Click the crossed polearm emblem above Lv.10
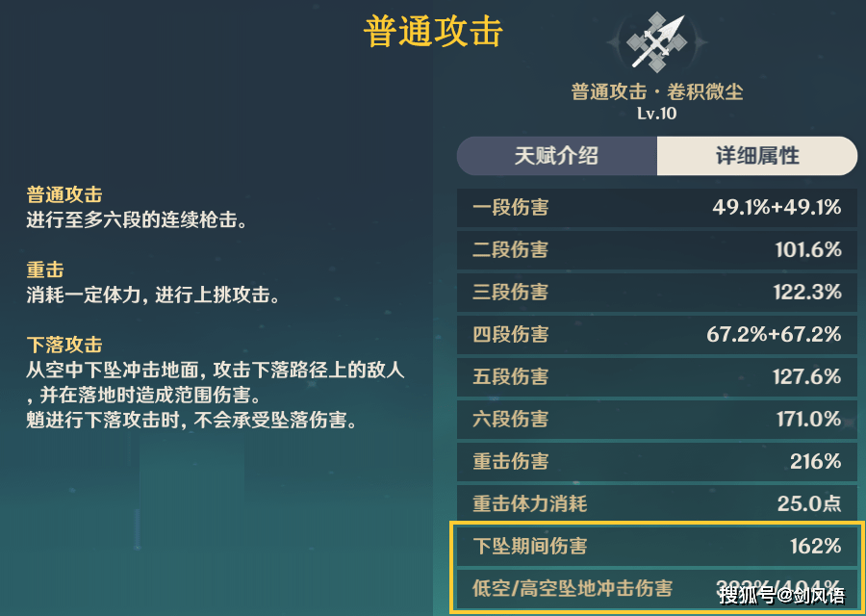 pos(656,40)
